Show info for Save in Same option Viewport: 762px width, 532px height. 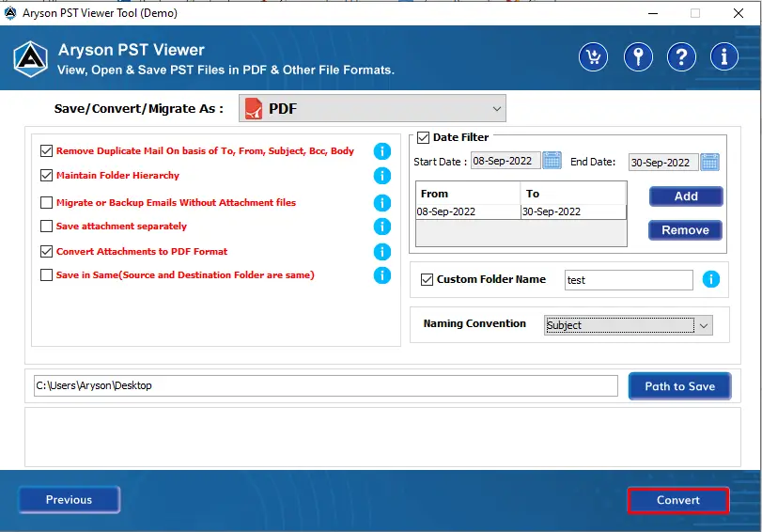pos(382,275)
